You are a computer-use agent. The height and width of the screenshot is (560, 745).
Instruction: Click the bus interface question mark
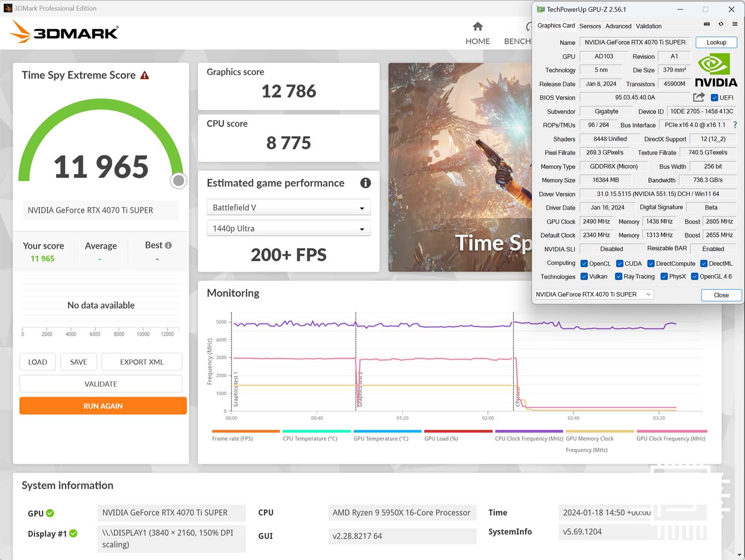(735, 125)
